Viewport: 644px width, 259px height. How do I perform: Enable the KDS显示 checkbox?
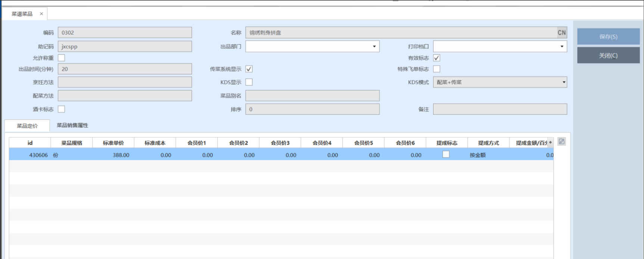coord(249,82)
